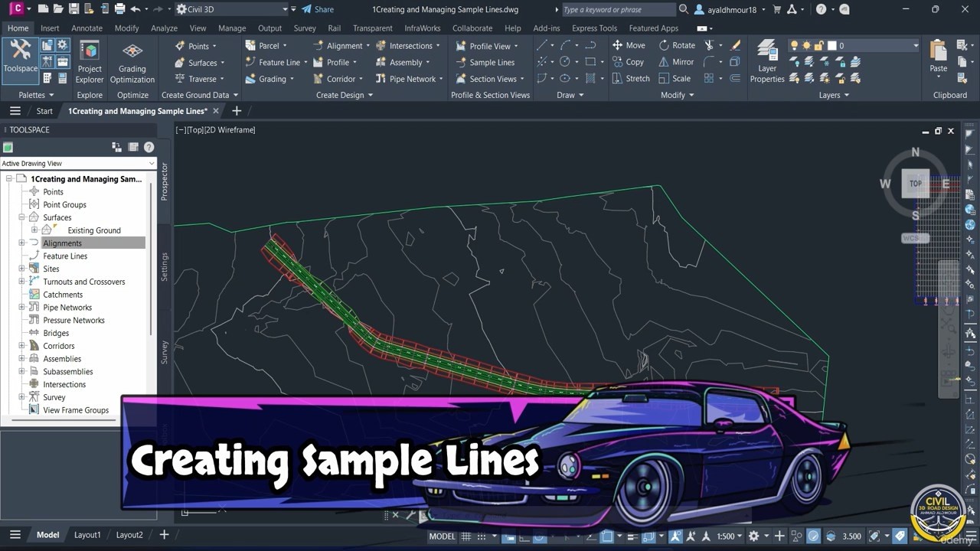Select the Mirror tool
Image resolution: width=980 pixels, height=551 pixels.
click(x=676, y=62)
